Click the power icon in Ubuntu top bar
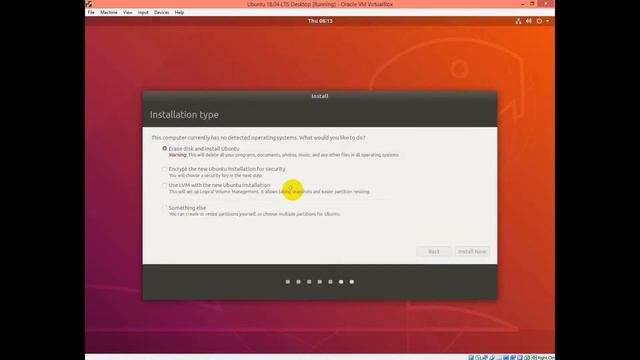The width and height of the screenshot is (640, 360). click(x=539, y=21)
